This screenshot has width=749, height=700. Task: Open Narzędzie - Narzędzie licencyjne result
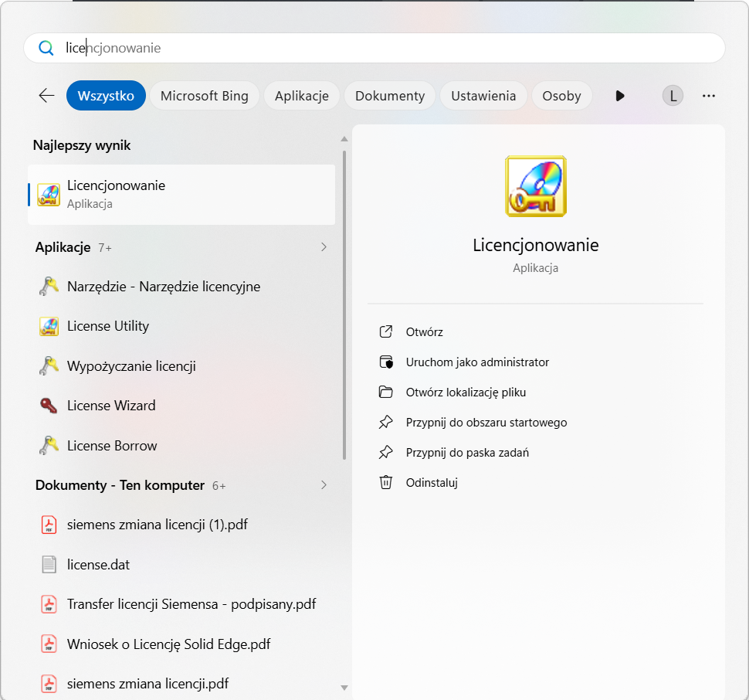[x=181, y=286]
